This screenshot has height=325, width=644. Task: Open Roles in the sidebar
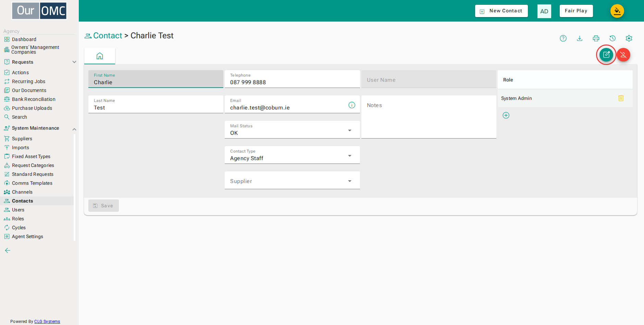(x=18, y=219)
